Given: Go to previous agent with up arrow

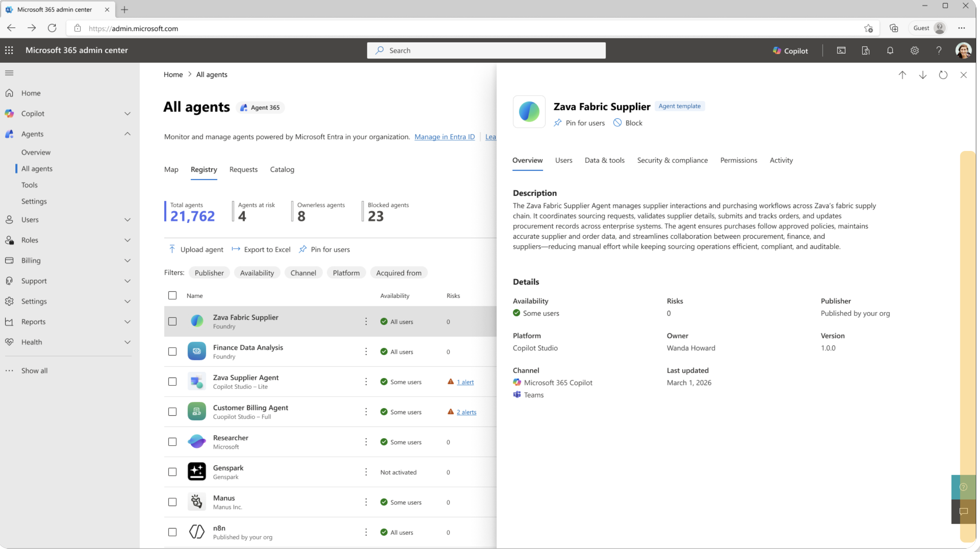Looking at the screenshot, I should coord(902,75).
